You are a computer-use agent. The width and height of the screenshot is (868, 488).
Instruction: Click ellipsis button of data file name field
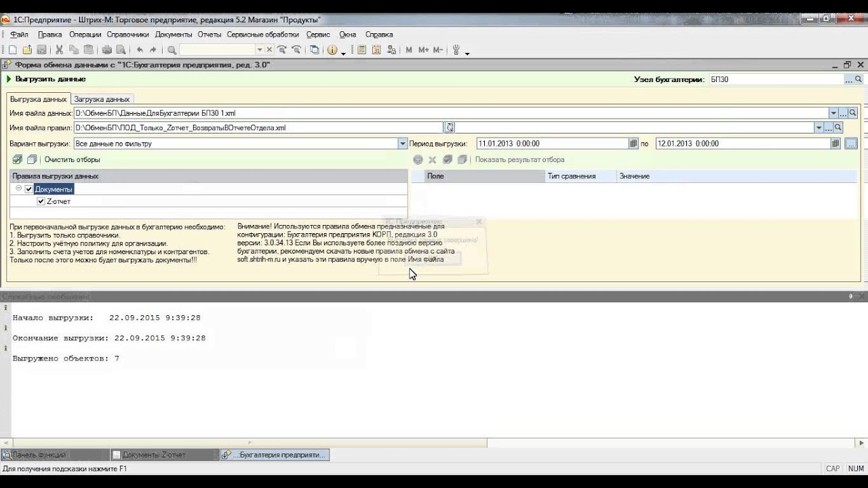(844, 113)
